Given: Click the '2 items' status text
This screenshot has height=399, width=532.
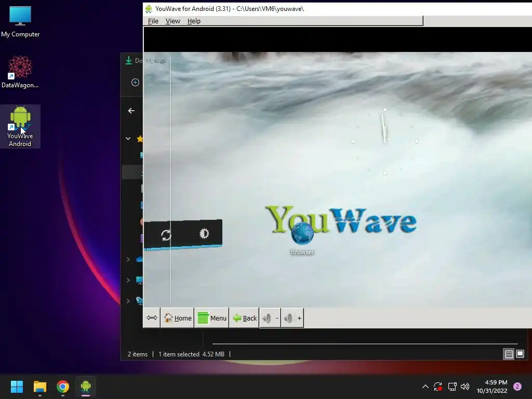Looking at the screenshot, I should (x=137, y=354).
